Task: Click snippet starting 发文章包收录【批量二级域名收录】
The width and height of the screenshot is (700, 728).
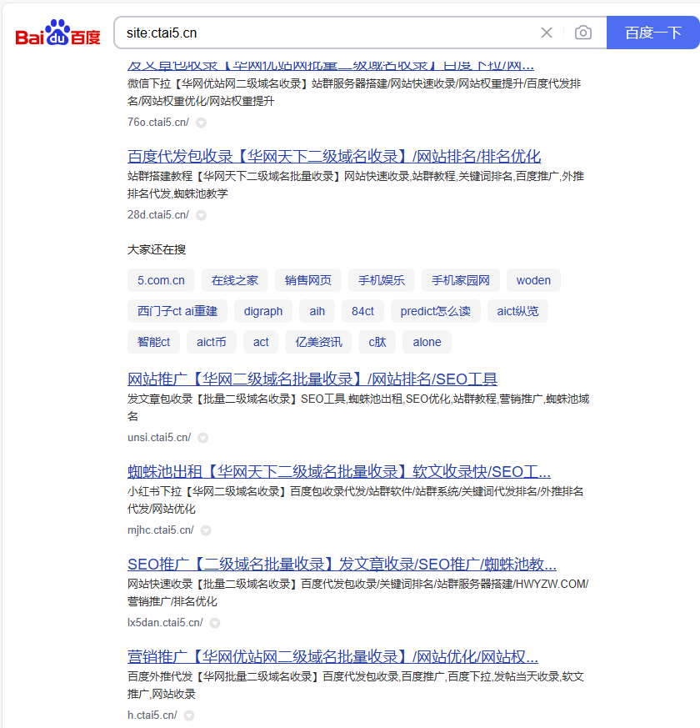Action: point(358,408)
